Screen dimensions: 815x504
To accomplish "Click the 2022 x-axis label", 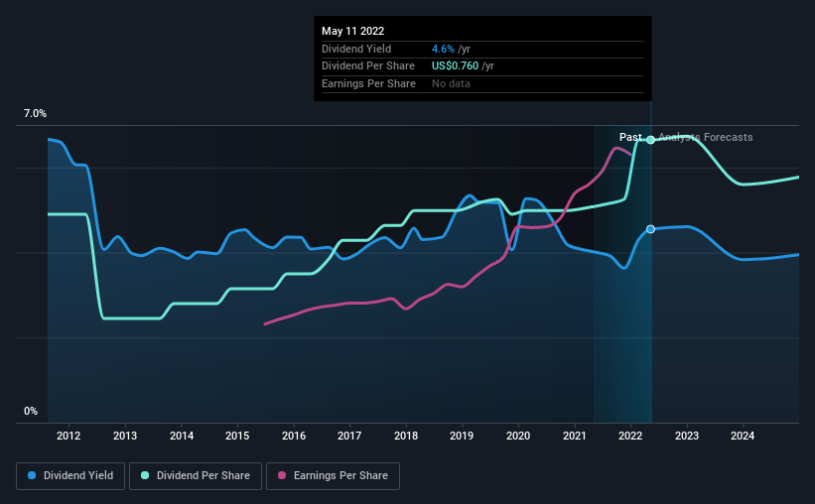I will [630, 436].
